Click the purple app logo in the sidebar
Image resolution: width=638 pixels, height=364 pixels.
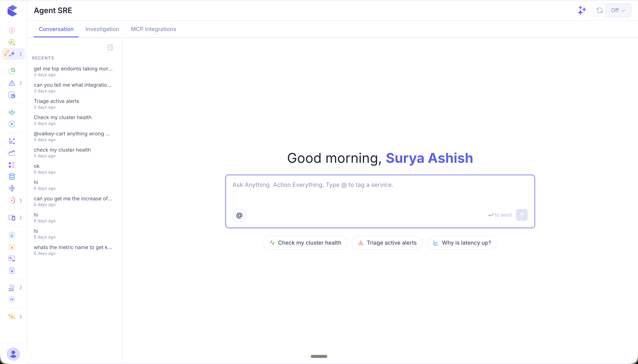[12, 11]
